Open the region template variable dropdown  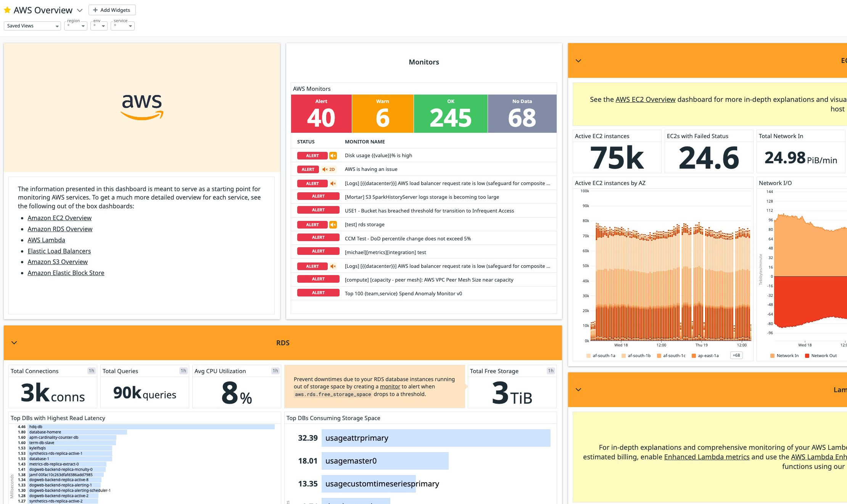[x=75, y=26]
